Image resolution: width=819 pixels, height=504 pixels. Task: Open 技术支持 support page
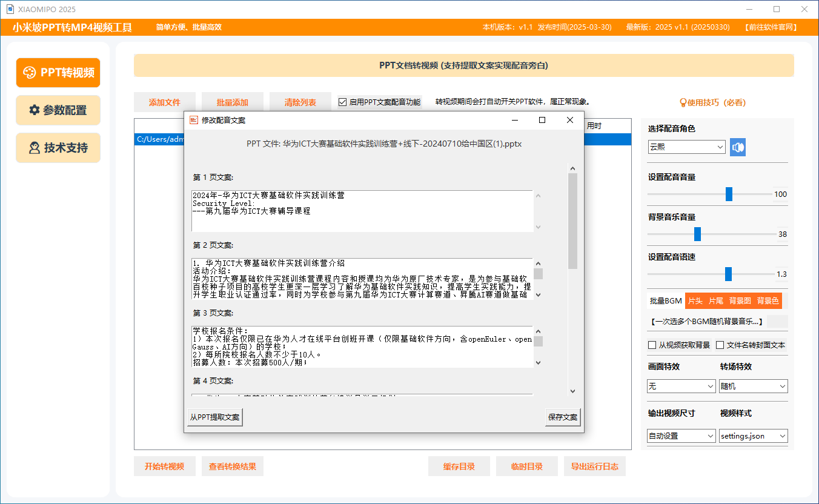pyautogui.click(x=58, y=148)
